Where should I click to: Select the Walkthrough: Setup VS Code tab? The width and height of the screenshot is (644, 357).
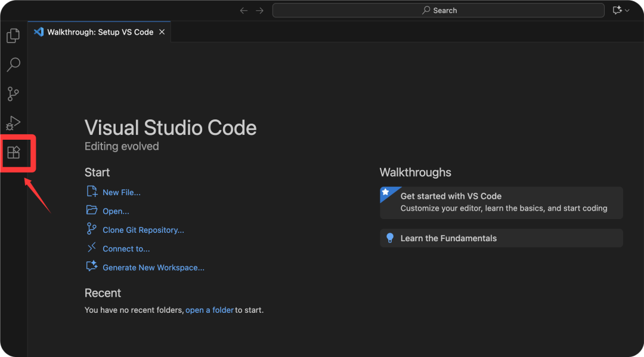click(x=100, y=32)
